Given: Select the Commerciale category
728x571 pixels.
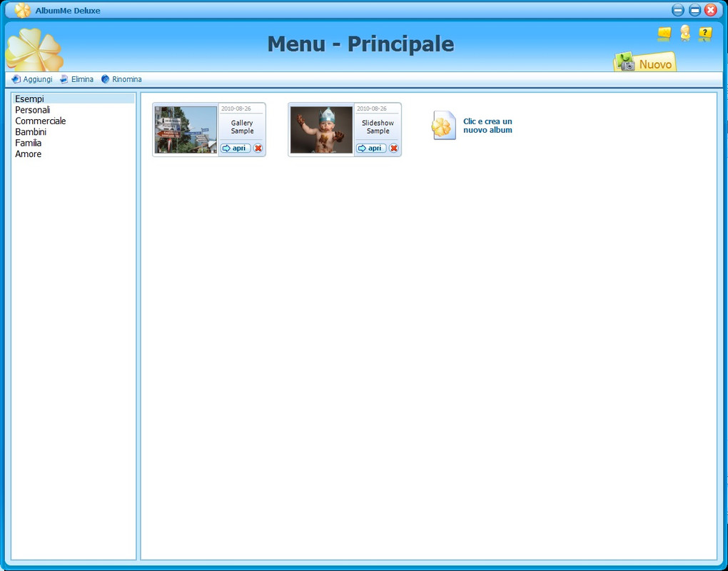Looking at the screenshot, I should [74, 121].
